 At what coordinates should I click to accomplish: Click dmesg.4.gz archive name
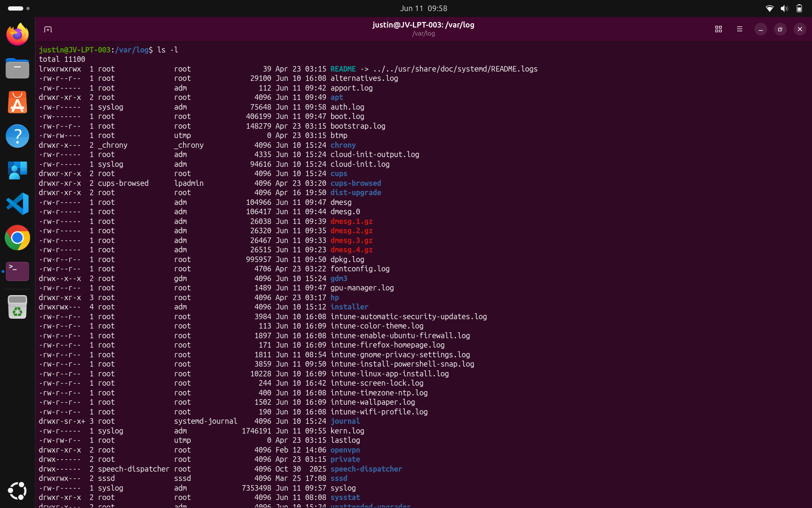click(351, 250)
